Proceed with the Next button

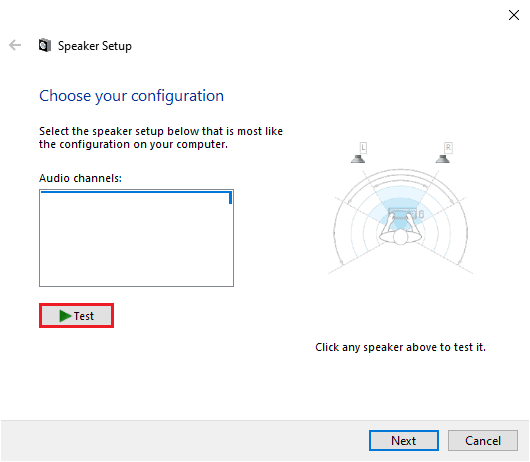404,440
